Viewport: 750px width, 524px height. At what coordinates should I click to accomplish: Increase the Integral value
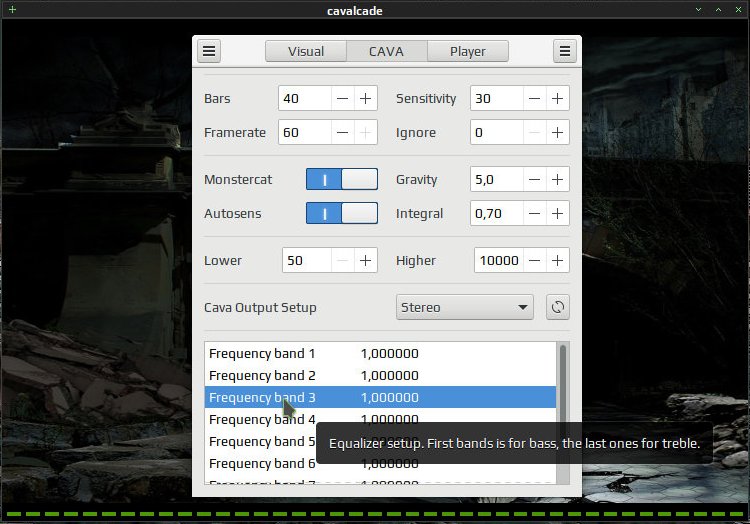point(557,213)
